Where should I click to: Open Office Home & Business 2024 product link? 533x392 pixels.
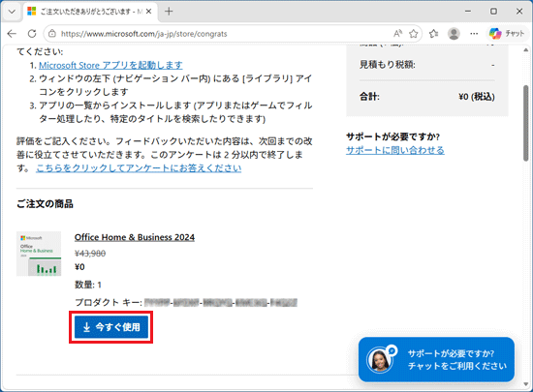(x=135, y=237)
